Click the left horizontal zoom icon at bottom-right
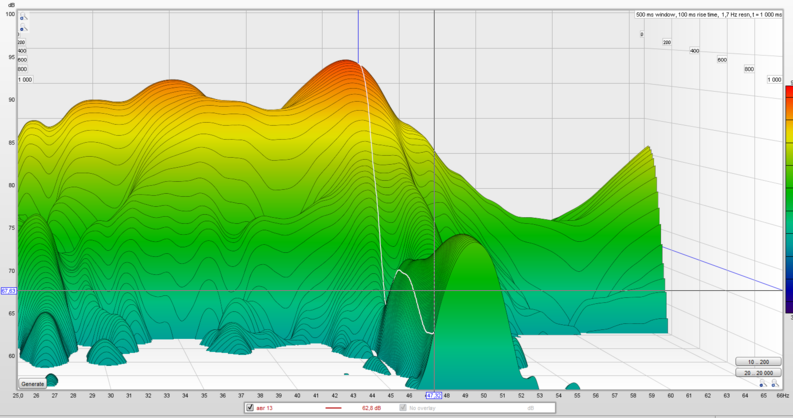 (763, 383)
